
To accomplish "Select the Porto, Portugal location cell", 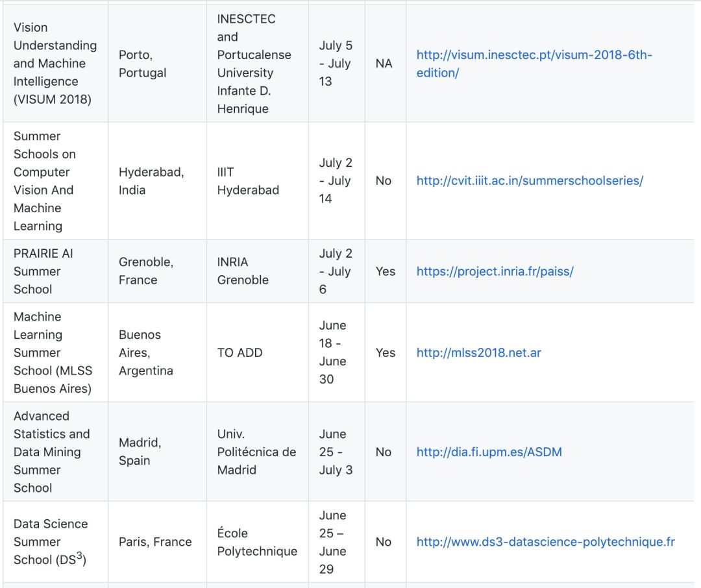I will (x=143, y=64).
